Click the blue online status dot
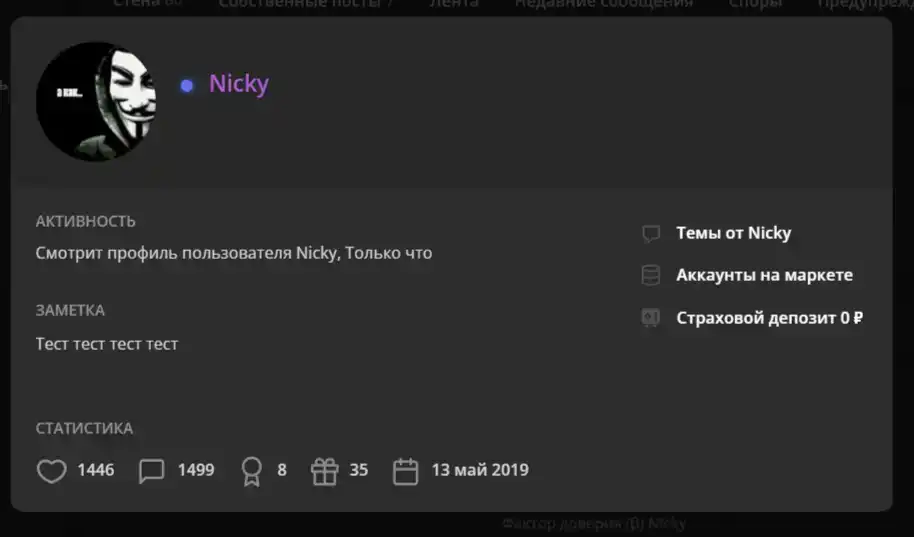Viewport: 914px width, 537px height. click(x=187, y=86)
